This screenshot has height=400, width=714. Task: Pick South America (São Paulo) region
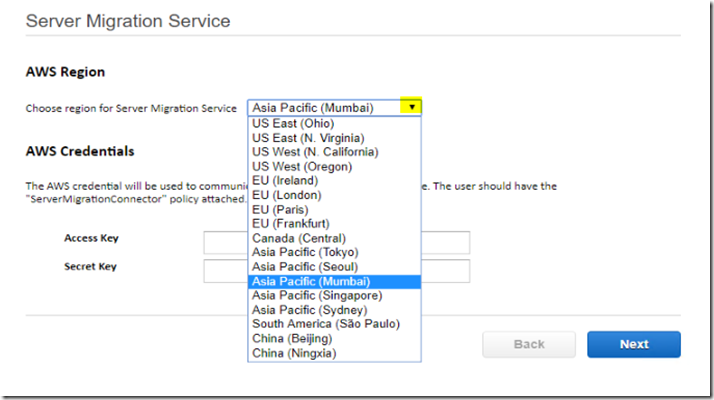click(x=334, y=324)
